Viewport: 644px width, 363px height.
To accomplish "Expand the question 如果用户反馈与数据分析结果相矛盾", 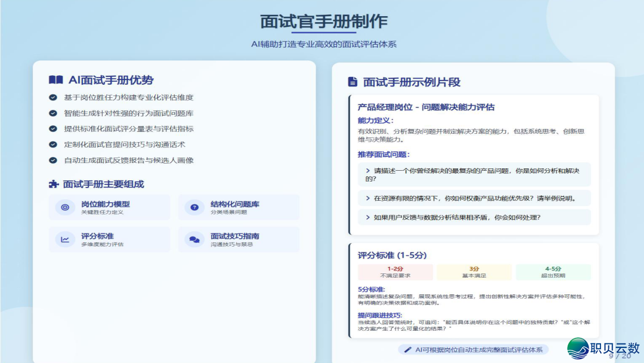I will pyautogui.click(x=474, y=217).
